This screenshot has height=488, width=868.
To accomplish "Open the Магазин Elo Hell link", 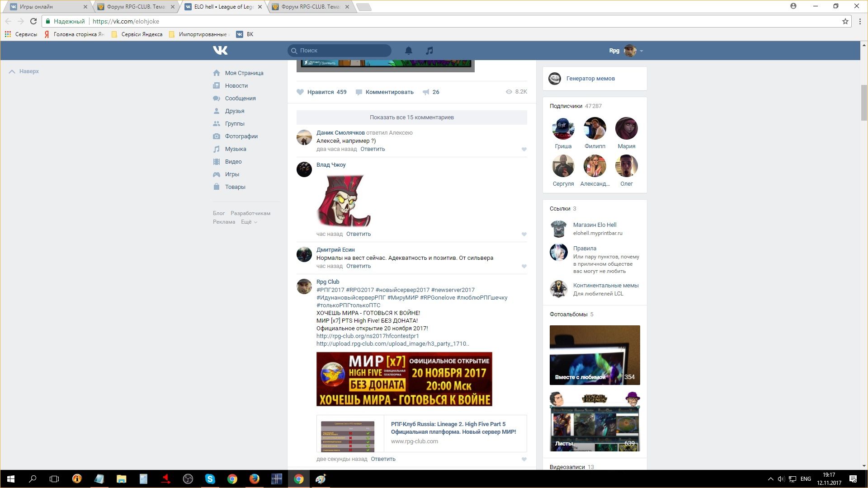I will click(594, 225).
